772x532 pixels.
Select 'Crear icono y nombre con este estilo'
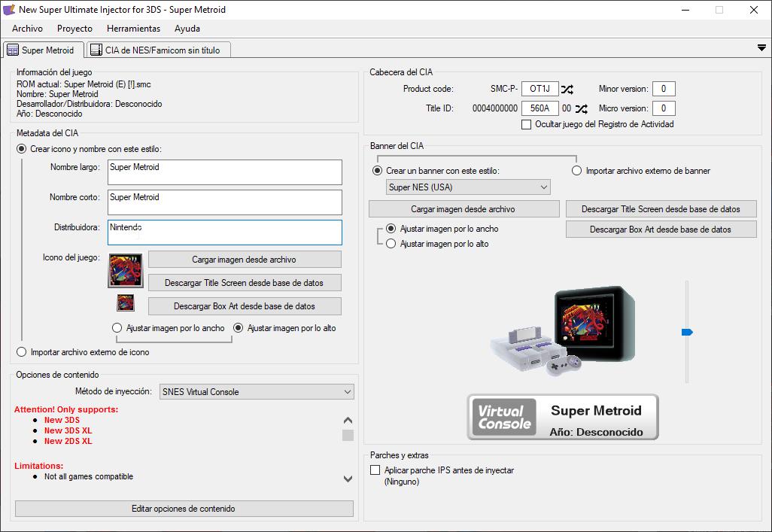[x=89, y=149]
